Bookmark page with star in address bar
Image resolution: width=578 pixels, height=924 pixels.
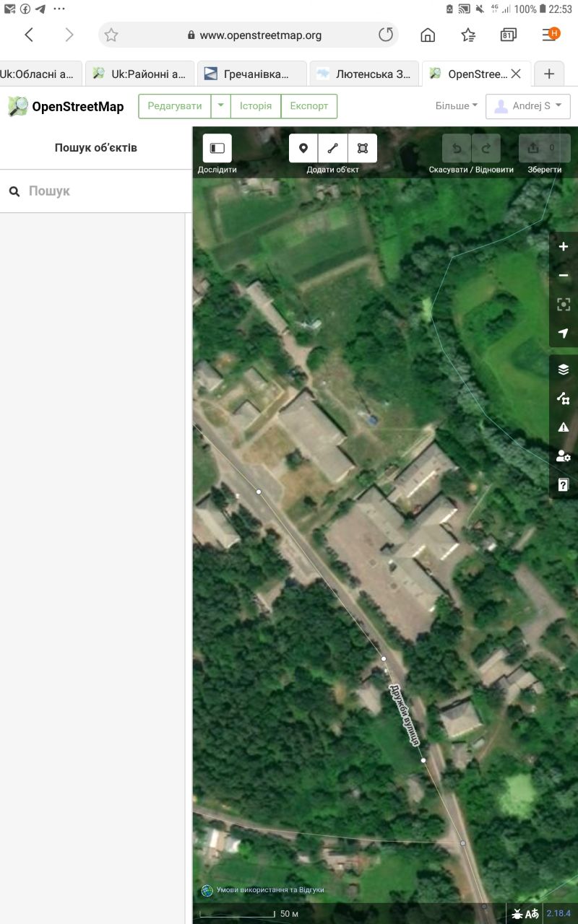(111, 35)
